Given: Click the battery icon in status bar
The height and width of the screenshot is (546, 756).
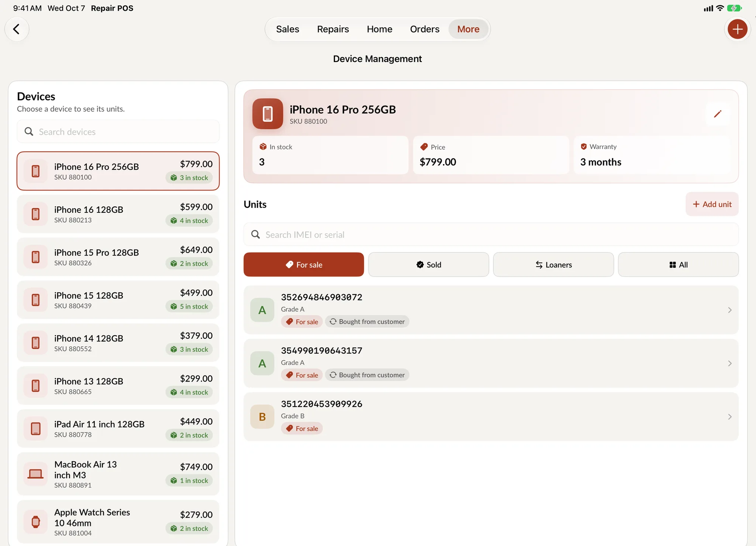Looking at the screenshot, I should pos(734,8).
